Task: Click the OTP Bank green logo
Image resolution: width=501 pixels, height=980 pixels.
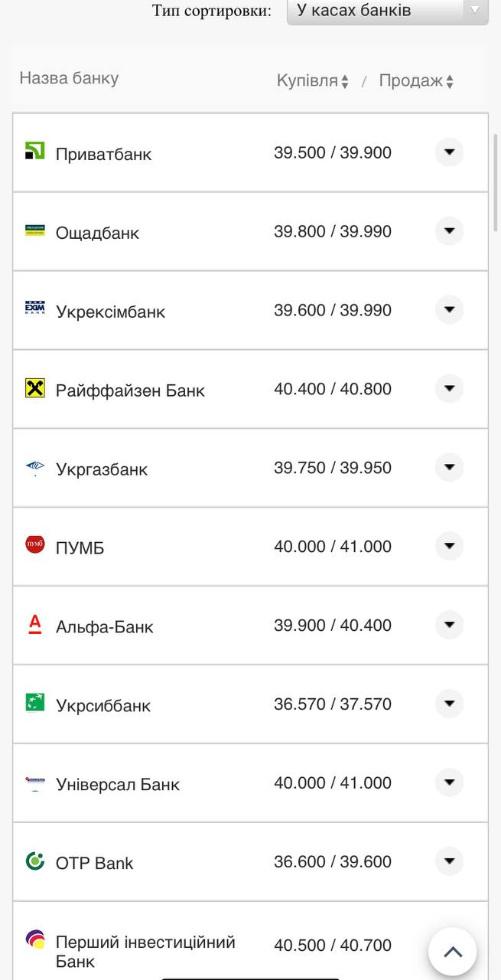Action: click(34, 861)
